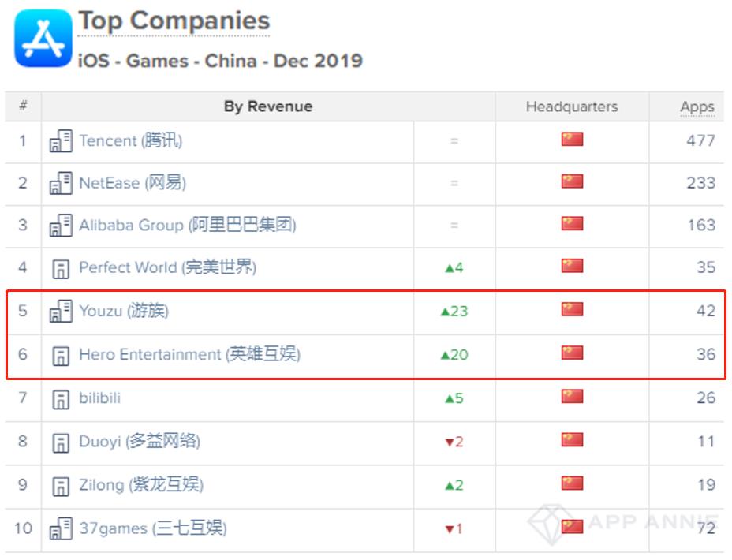Sort by the Apps column header
Image resolution: width=732 pixels, height=560 pixels.
click(697, 106)
